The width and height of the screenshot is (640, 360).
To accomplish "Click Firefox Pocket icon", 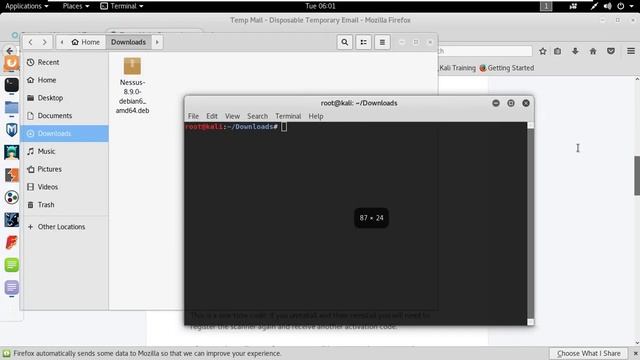I will point(611,51).
